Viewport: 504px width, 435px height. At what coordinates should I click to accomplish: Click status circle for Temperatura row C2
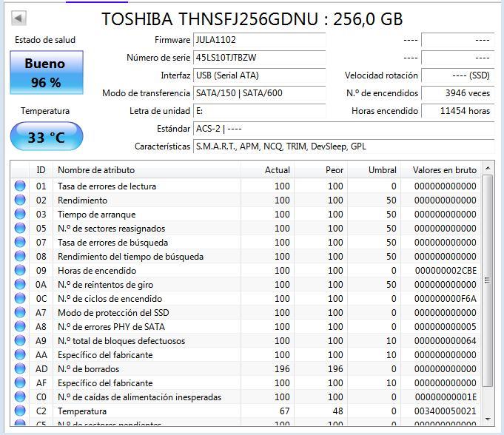coord(20,411)
